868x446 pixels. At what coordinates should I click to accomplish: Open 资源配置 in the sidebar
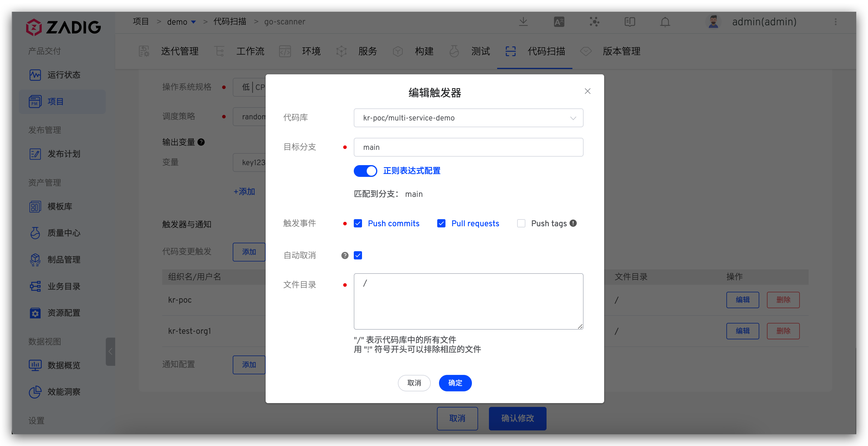coord(64,313)
